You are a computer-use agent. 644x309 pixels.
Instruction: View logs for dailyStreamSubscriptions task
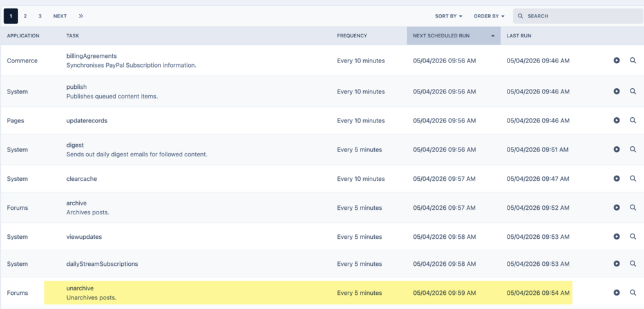click(633, 263)
